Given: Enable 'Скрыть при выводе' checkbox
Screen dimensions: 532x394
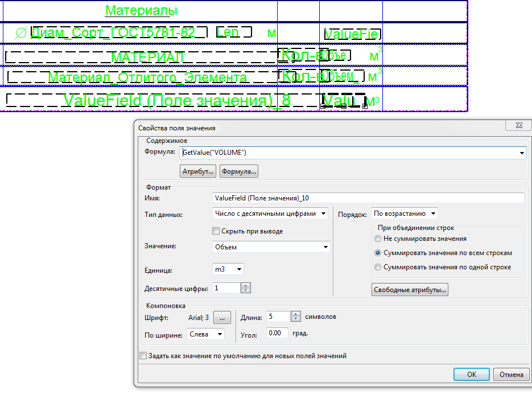Looking at the screenshot, I should (x=216, y=231).
